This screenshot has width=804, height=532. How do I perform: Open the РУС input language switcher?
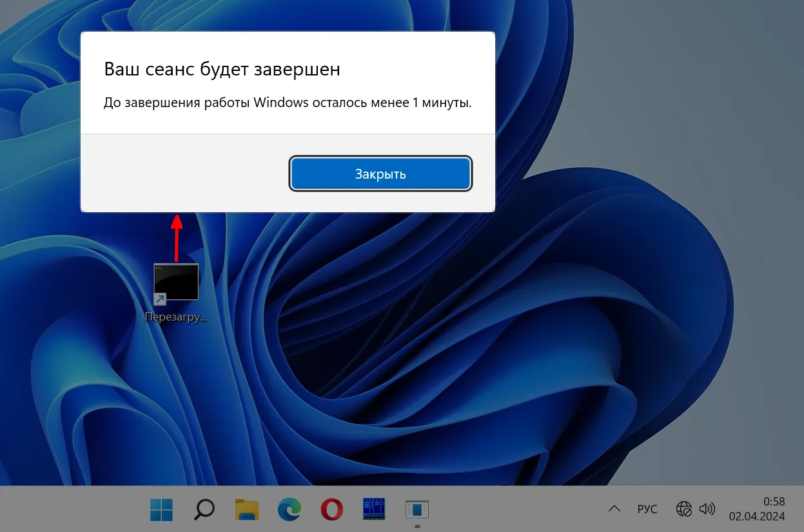(x=647, y=509)
